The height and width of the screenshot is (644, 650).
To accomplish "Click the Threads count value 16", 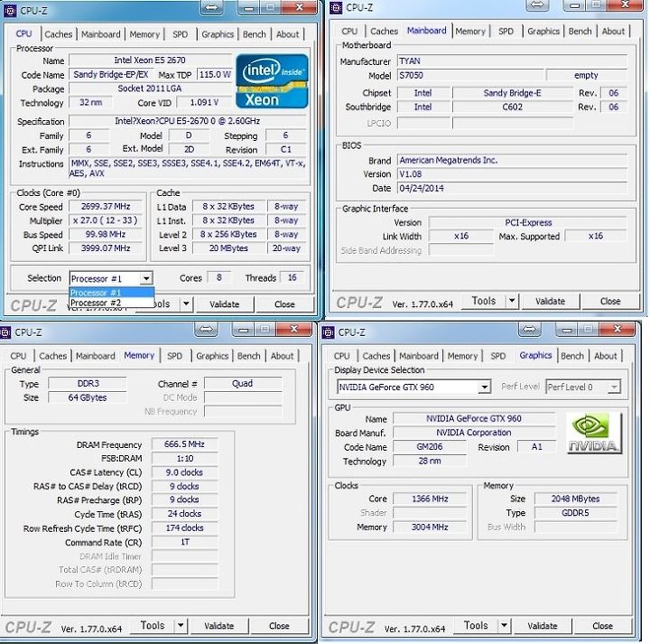I will pos(292,277).
